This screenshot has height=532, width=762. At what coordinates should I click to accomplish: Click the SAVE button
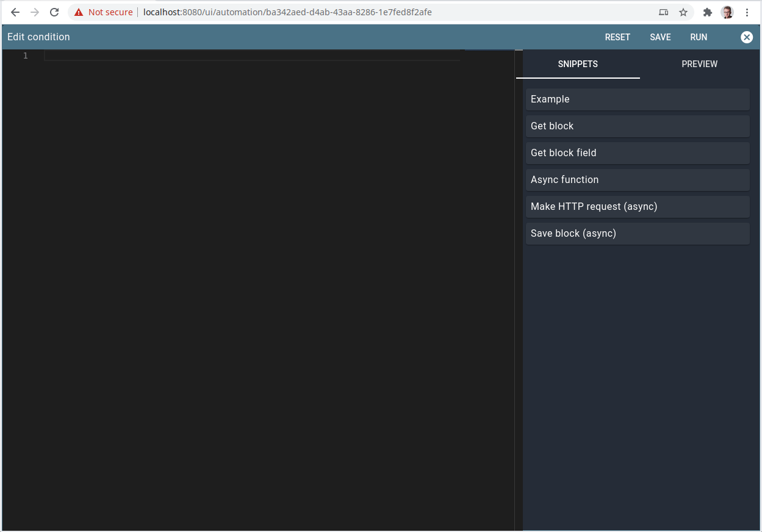click(660, 37)
